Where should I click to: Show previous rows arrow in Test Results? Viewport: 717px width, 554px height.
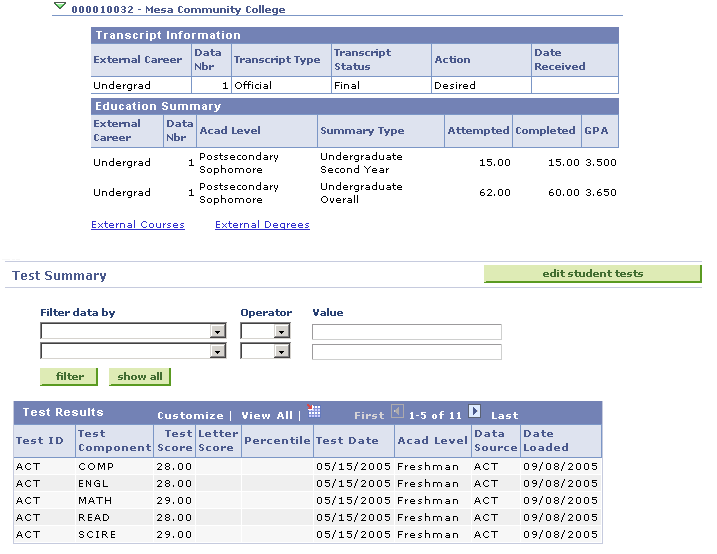click(397, 411)
